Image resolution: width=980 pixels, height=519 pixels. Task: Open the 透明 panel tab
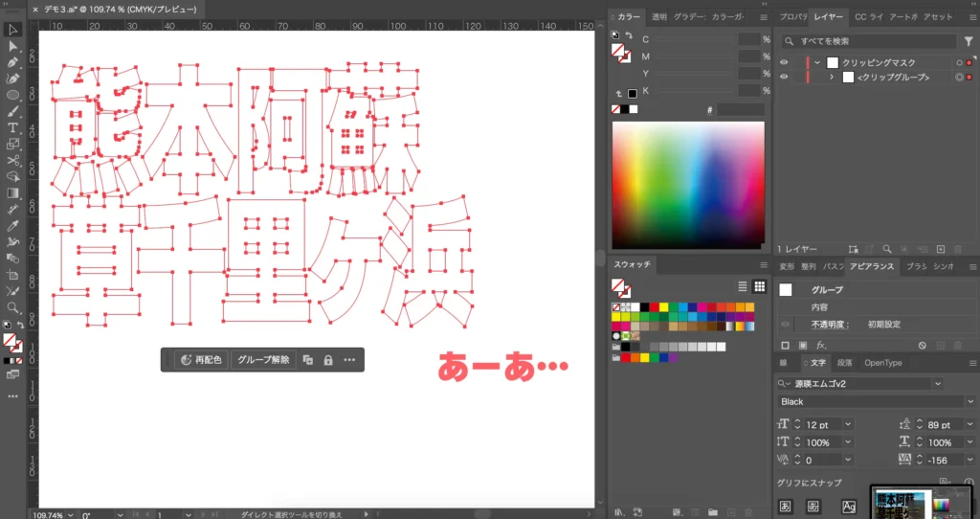click(659, 17)
